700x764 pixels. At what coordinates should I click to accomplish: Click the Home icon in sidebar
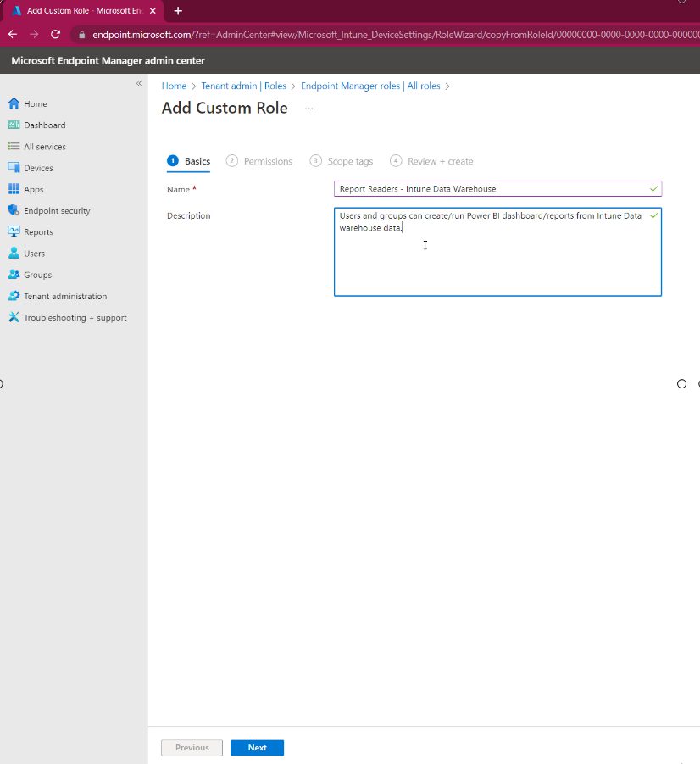tap(14, 103)
